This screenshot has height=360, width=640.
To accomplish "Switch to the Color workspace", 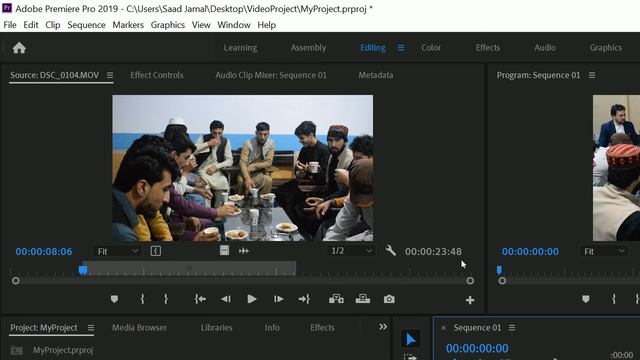I will (x=431, y=48).
